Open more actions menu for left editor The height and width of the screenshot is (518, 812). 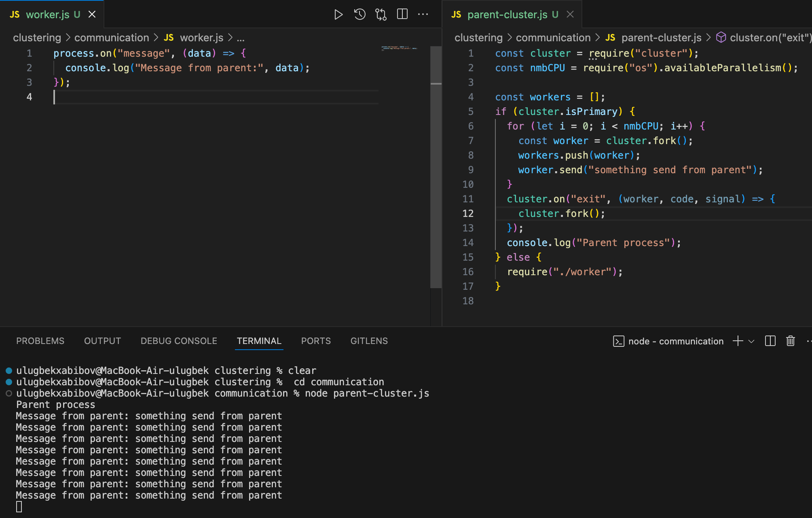point(423,14)
